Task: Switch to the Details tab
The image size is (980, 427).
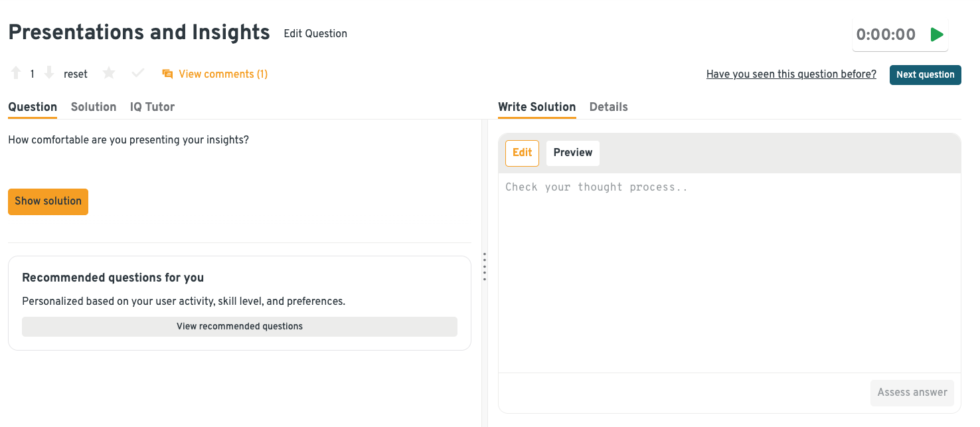Action: (608, 107)
